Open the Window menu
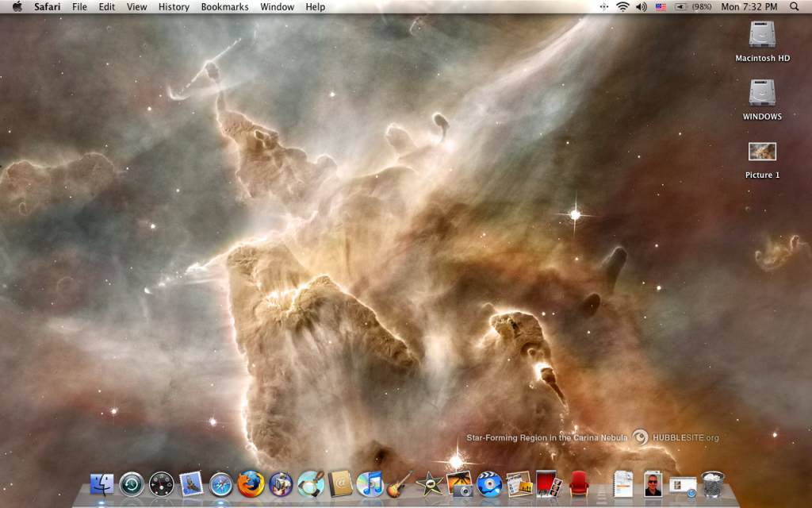The width and height of the screenshot is (812, 508). [277, 6]
